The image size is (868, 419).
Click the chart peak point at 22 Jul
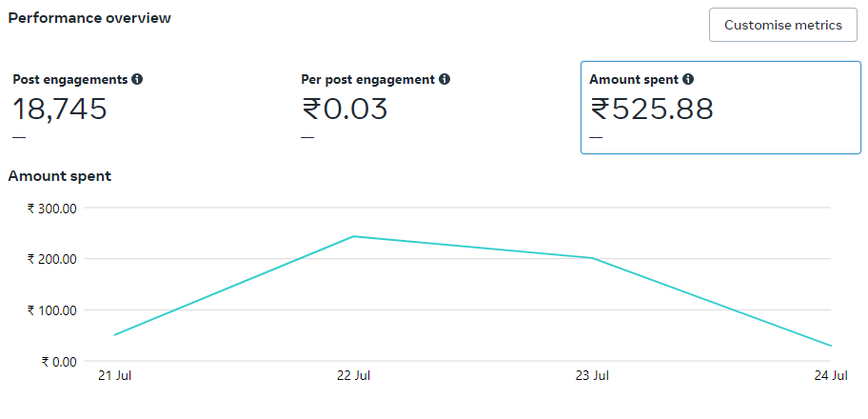[353, 236]
